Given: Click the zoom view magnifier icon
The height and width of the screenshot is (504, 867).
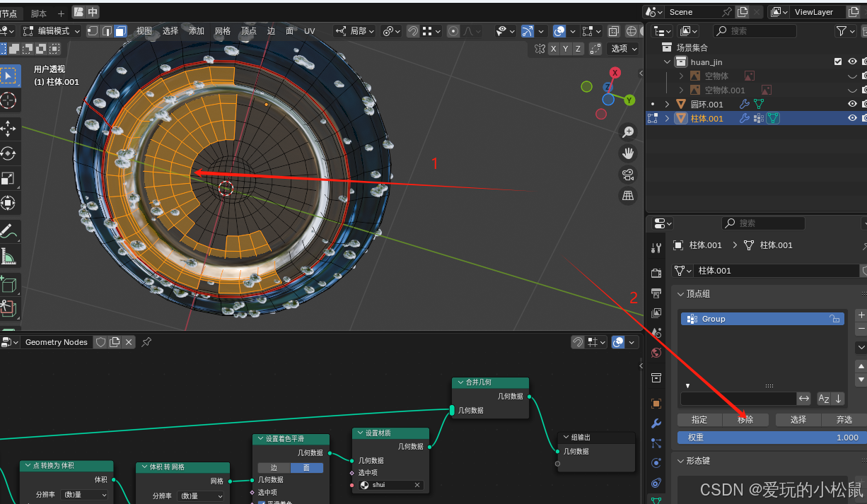Looking at the screenshot, I should (x=628, y=131).
